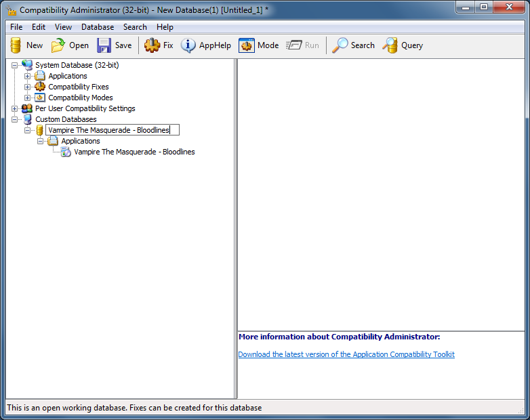Click the Save floppy disk icon
530x420 pixels.
tap(104, 45)
